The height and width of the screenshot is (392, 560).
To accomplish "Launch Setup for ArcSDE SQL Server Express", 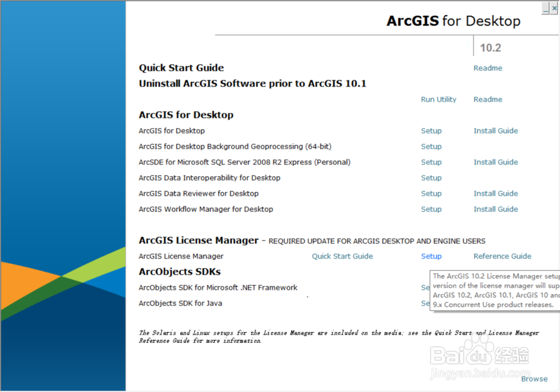I will 431,162.
